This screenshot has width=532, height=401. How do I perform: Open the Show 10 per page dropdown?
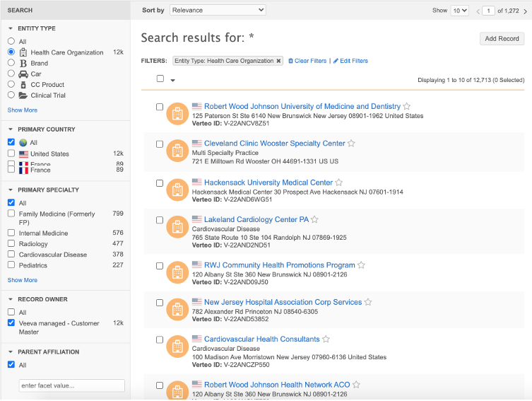460,11
